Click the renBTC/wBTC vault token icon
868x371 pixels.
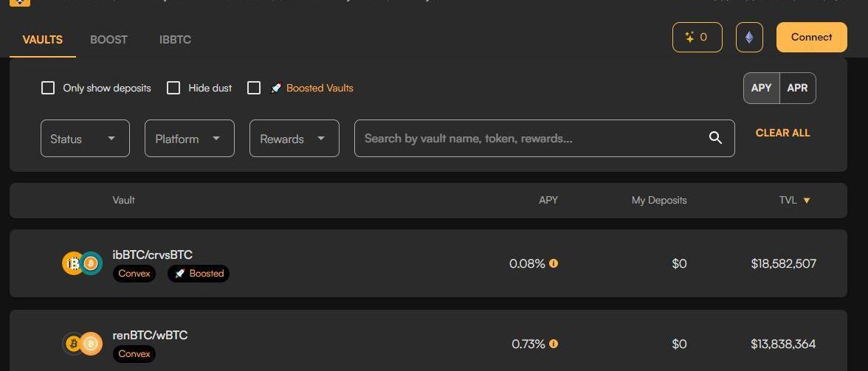click(x=82, y=344)
